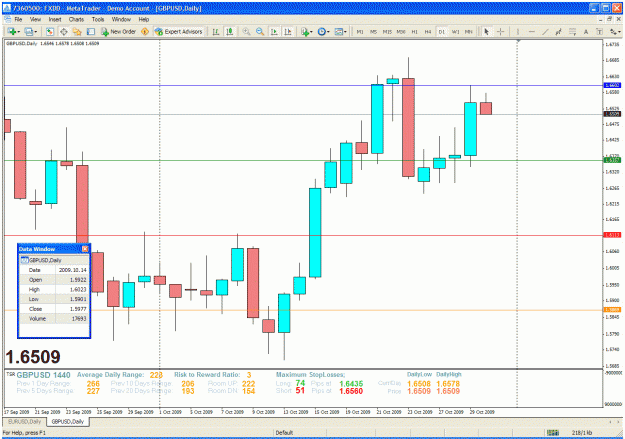Open the View menu
Viewport: 625px width, 439px height.
pyautogui.click(x=35, y=19)
